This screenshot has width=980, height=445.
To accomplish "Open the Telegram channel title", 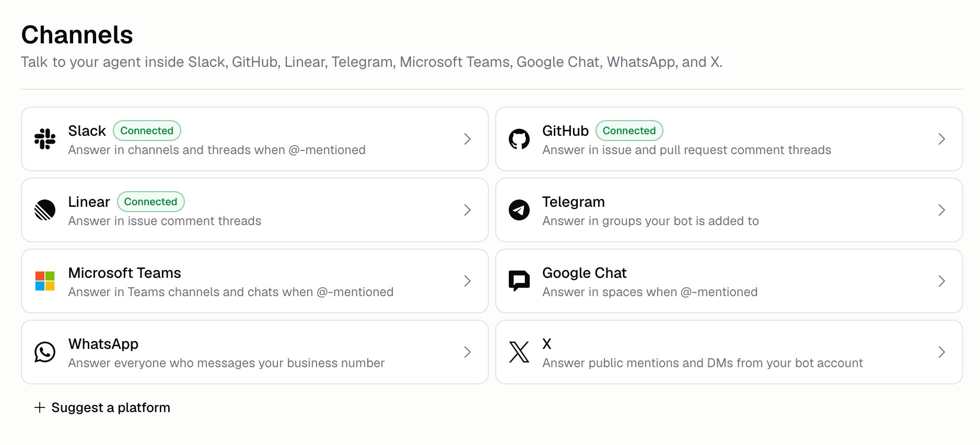I will point(574,202).
